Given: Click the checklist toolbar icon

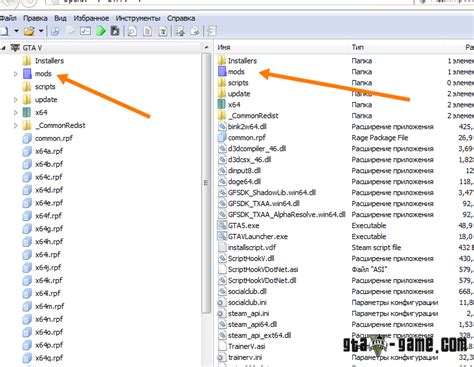Looking at the screenshot, I should 85,31.
